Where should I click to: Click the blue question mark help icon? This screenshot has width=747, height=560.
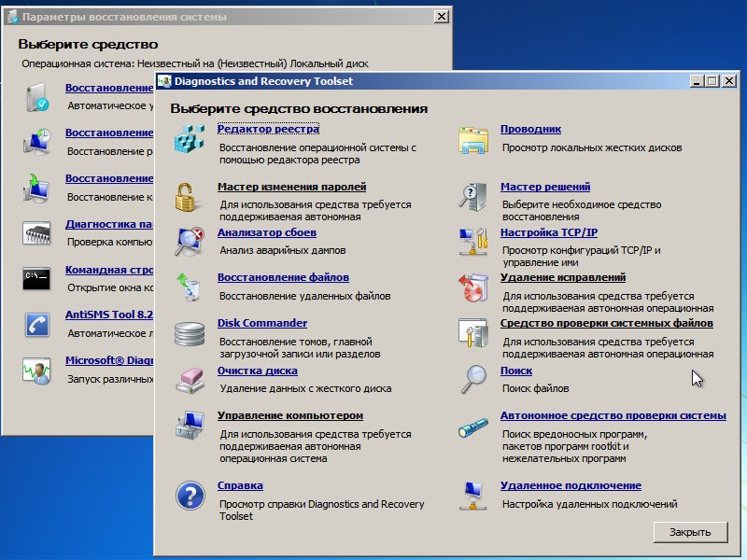pos(190,495)
